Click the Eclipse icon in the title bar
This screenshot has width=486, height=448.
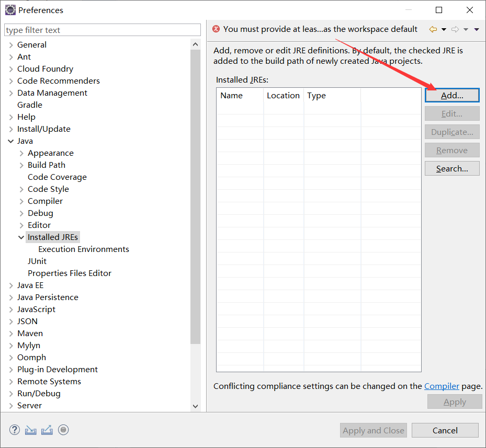click(x=10, y=10)
